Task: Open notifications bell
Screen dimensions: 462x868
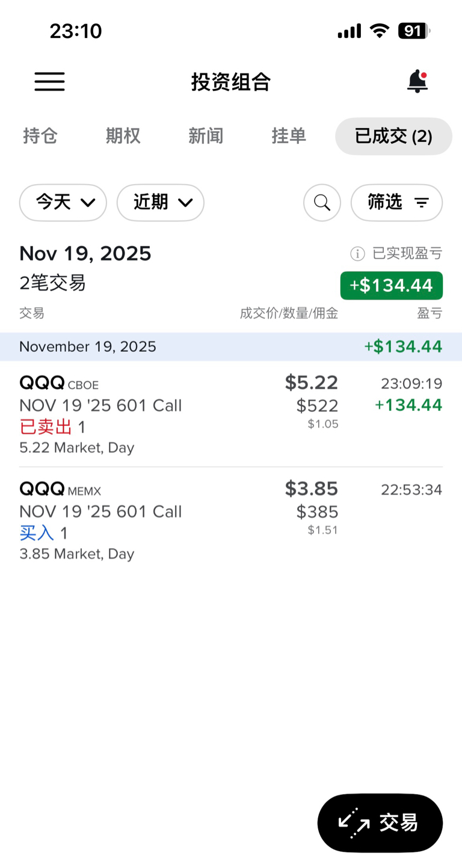Action: 417,81
